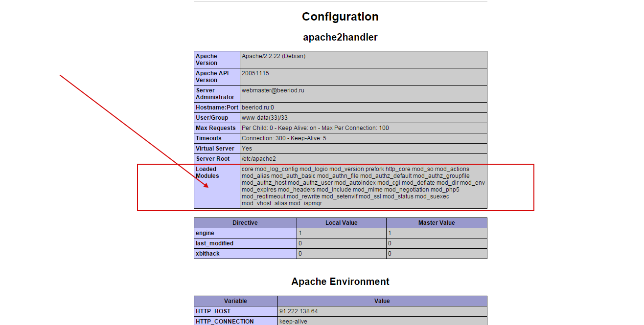Select the Timeouts connection value text
This screenshot has height=325, width=644.
point(284,138)
